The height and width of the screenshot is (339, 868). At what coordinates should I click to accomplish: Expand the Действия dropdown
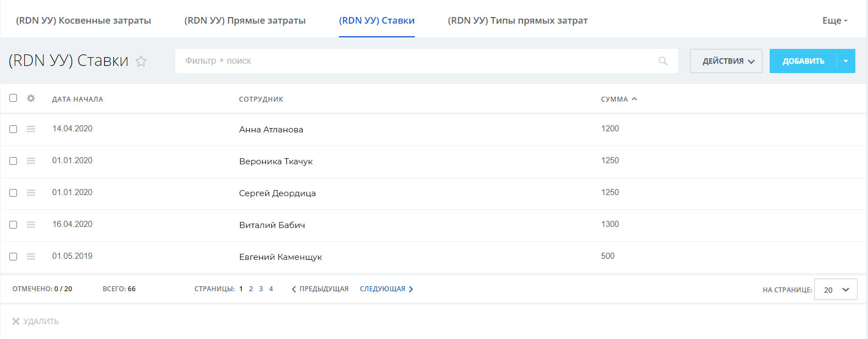(x=726, y=61)
